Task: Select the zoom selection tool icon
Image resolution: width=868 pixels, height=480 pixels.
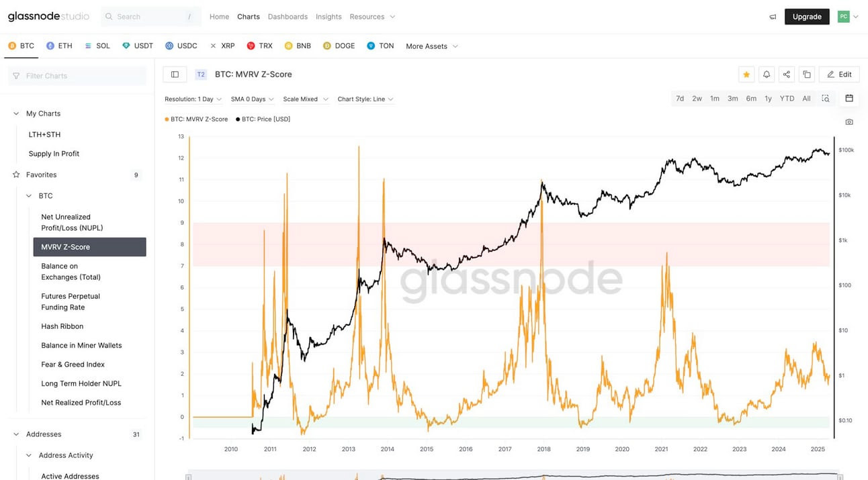Action: pos(825,98)
